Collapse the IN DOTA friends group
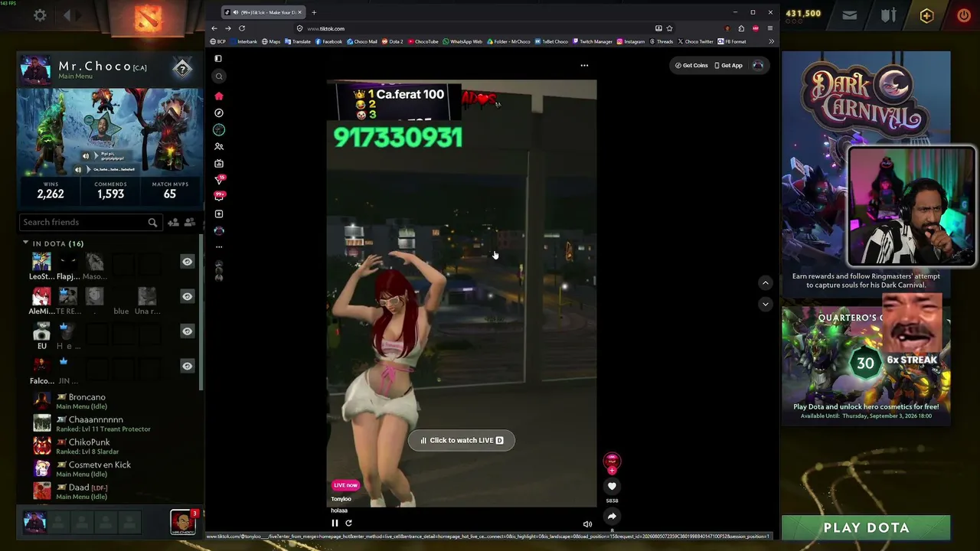Image resolution: width=980 pixels, height=551 pixels. [x=25, y=243]
